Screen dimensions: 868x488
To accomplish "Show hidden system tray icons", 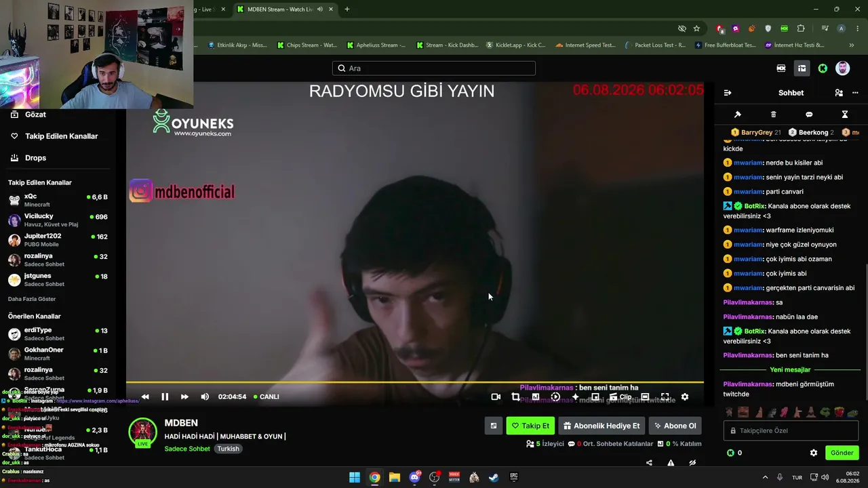I will [x=765, y=477].
